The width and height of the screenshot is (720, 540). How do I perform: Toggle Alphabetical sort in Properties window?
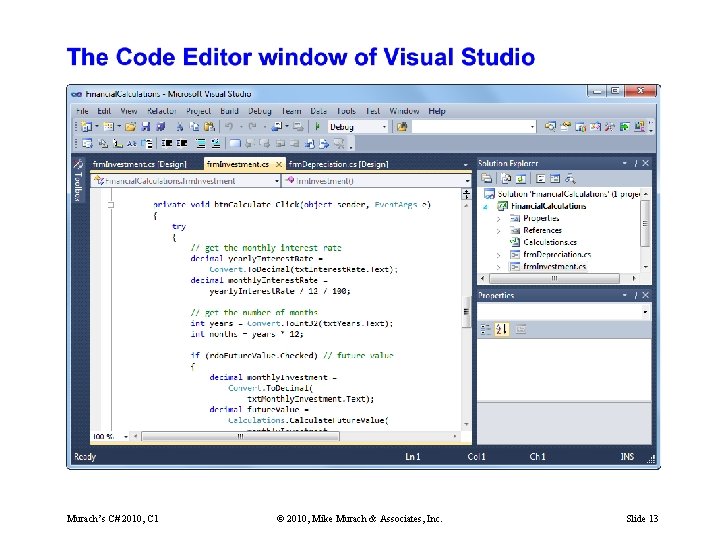[x=501, y=329]
